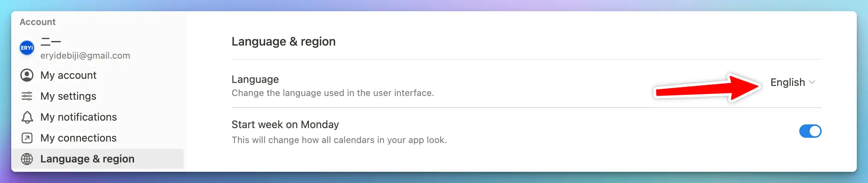The image size is (868, 183).
Task: Click the eryidebiji@gmail.com email address
Action: tap(85, 56)
